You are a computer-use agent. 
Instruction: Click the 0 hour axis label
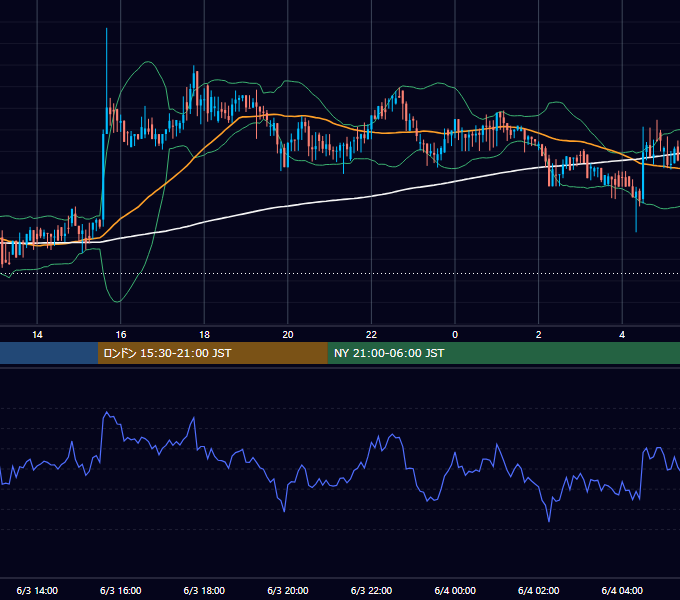455,335
